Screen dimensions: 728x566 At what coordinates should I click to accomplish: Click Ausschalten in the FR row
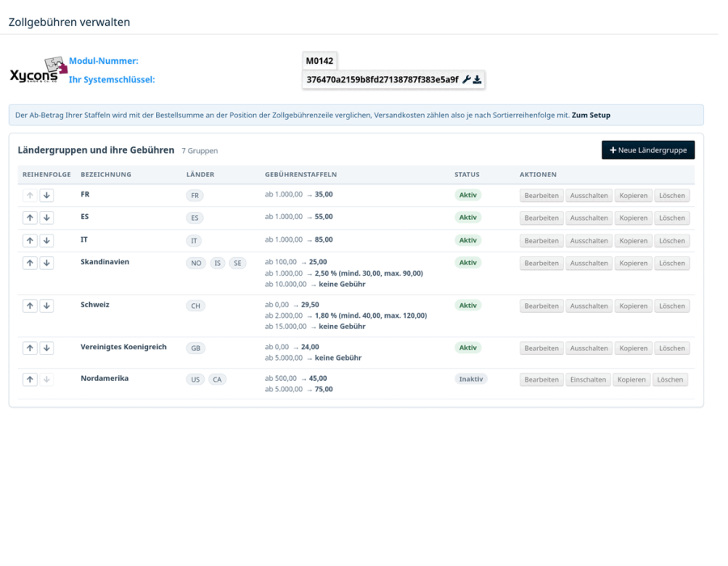[x=589, y=196]
